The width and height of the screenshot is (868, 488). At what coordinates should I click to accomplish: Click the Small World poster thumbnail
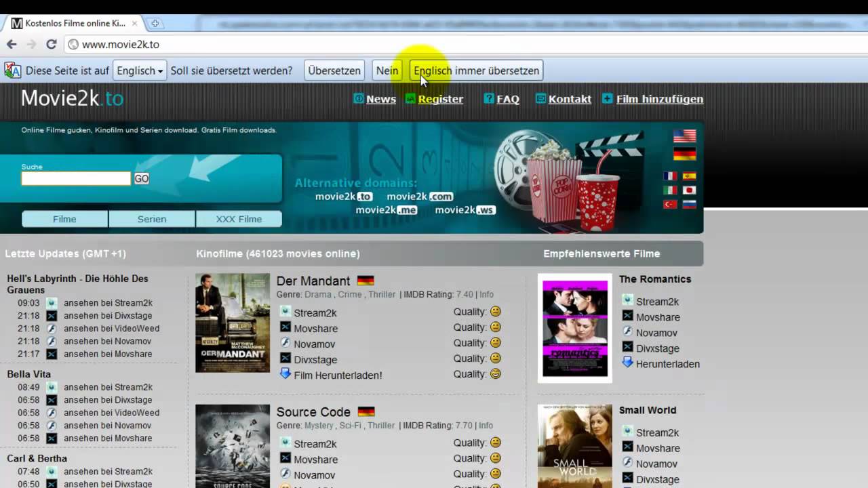click(x=575, y=446)
